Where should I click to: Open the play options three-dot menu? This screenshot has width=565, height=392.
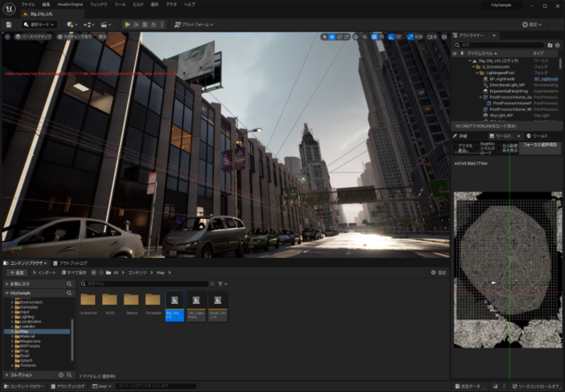[162, 25]
